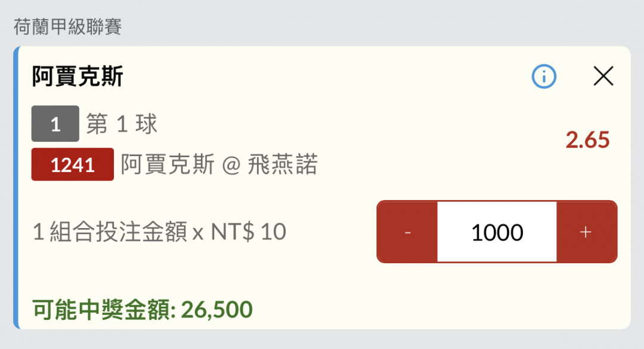Open the blue info icon for this bet
The height and width of the screenshot is (349, 644).
[544, 76]
